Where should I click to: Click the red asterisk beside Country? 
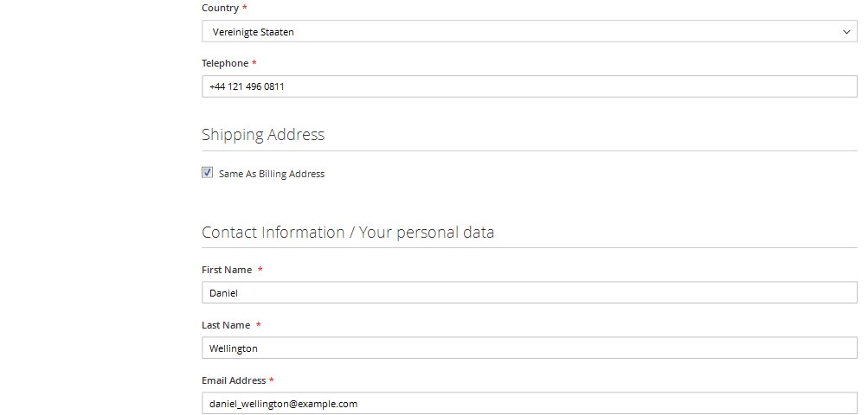[x=245, y=8]
